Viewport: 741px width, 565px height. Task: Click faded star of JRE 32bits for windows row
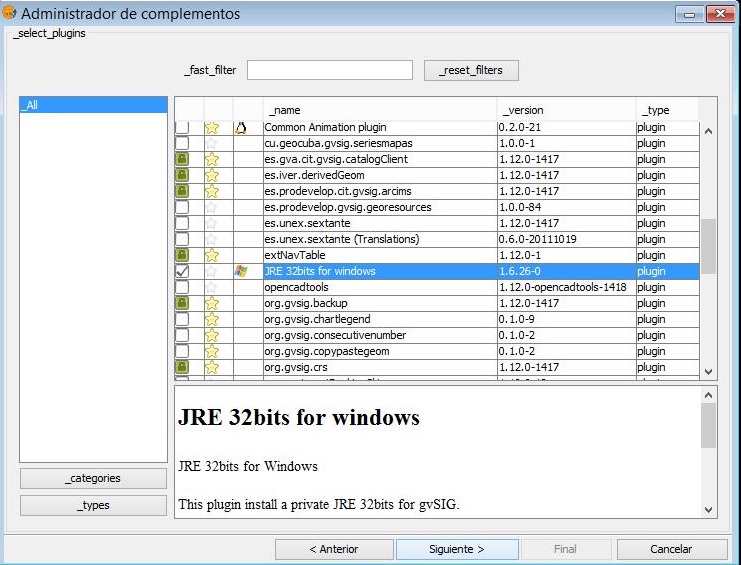pyautogui.click(x=212, y=271)
